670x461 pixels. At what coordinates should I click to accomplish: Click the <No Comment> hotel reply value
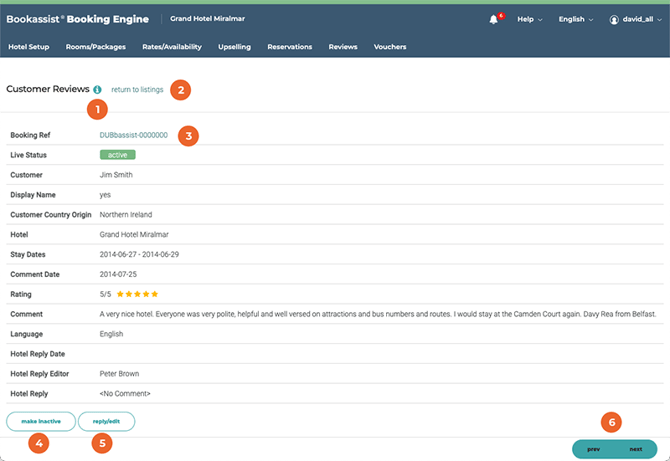[x=125, y=393]
